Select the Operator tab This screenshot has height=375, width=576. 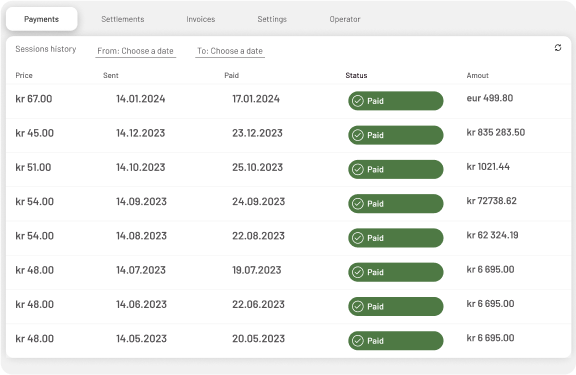345,19
